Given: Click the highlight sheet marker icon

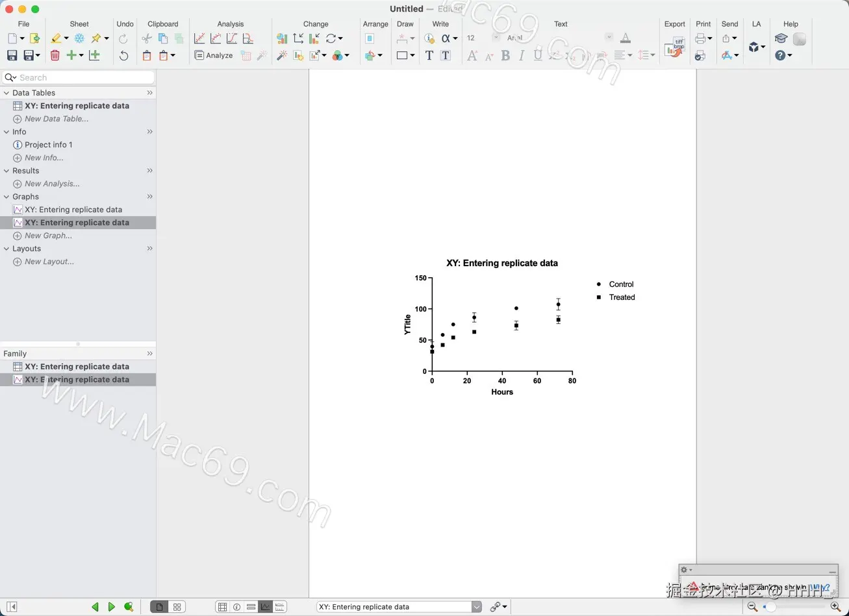Looking at the screenshot, I should tap(57, 39).
